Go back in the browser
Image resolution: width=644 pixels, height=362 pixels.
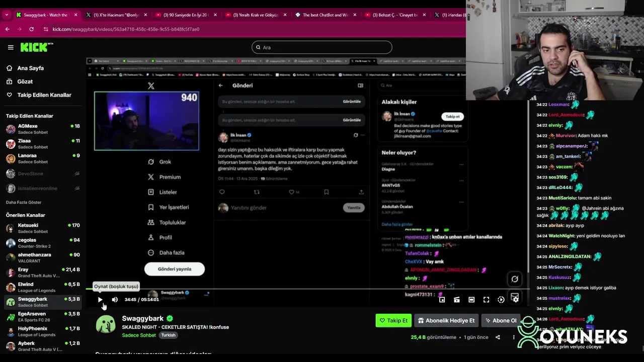click(8, 29)
